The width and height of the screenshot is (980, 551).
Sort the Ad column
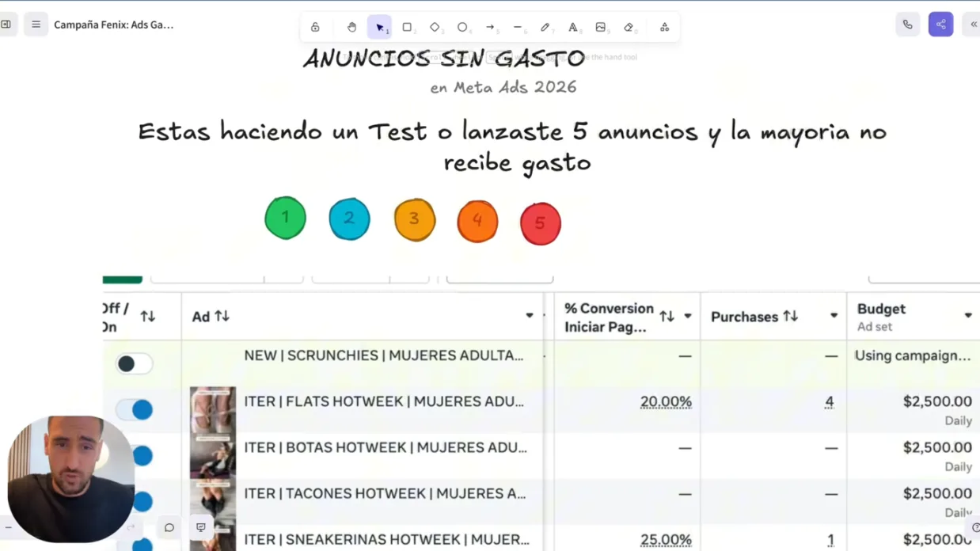click(x=222, y=316)
